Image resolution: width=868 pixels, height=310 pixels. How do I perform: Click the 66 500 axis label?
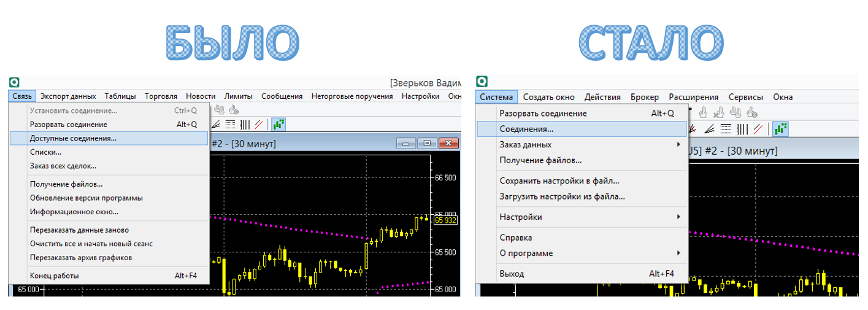pos(445,177)
